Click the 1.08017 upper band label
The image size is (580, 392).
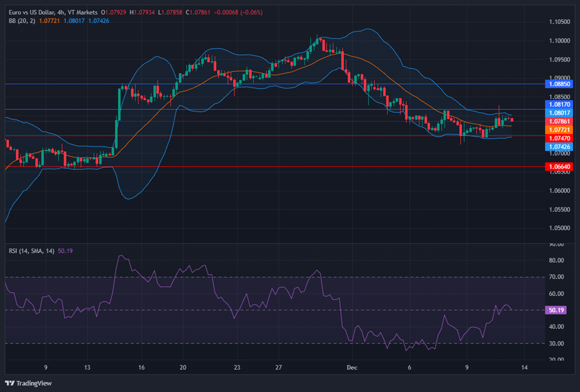[x=559, y=113]
